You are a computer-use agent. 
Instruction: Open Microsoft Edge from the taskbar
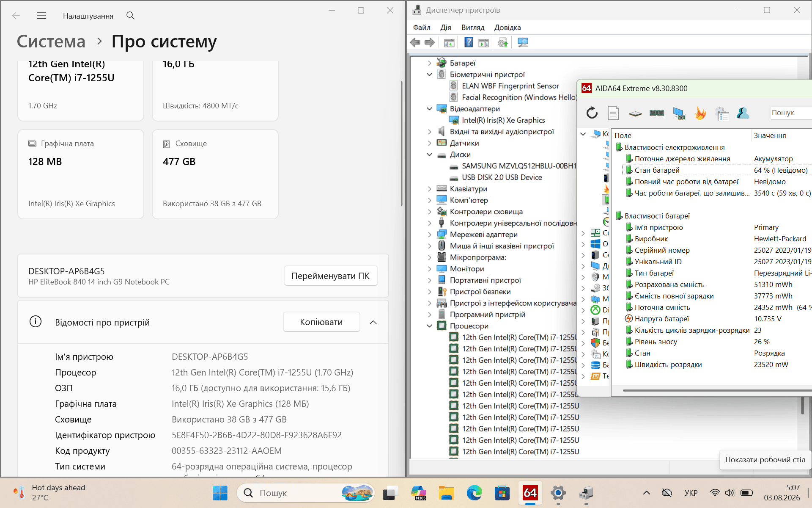(x=474, y=493)
